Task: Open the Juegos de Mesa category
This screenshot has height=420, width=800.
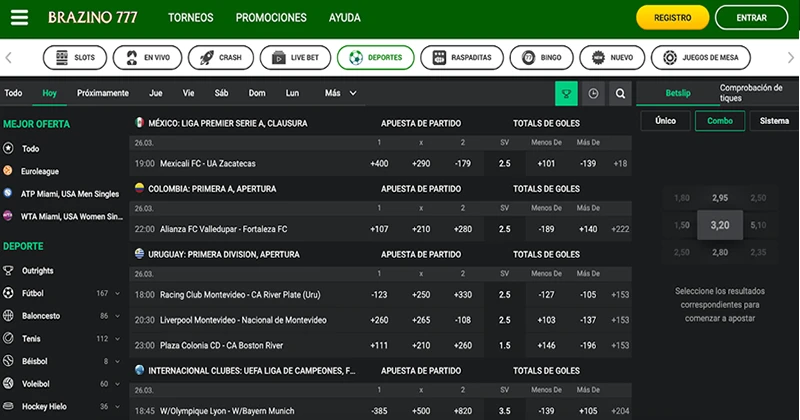Action: click(701, 58)
